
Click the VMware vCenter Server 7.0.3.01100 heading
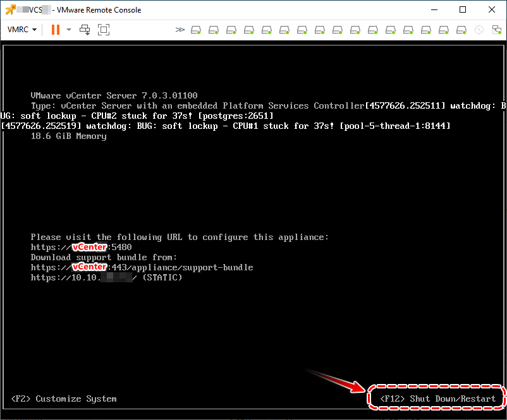[x=114, y=95]
